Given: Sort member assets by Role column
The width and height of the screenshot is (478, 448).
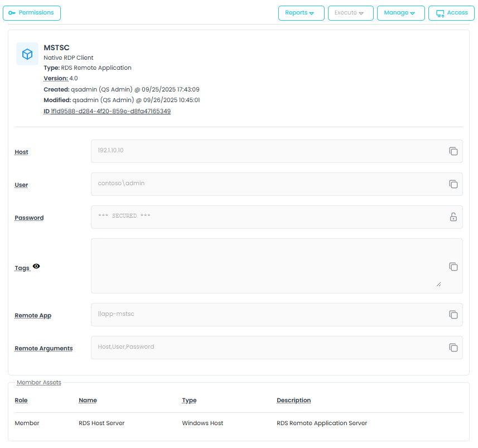Looking at the screenshot, I should click(x=21, y=400).
